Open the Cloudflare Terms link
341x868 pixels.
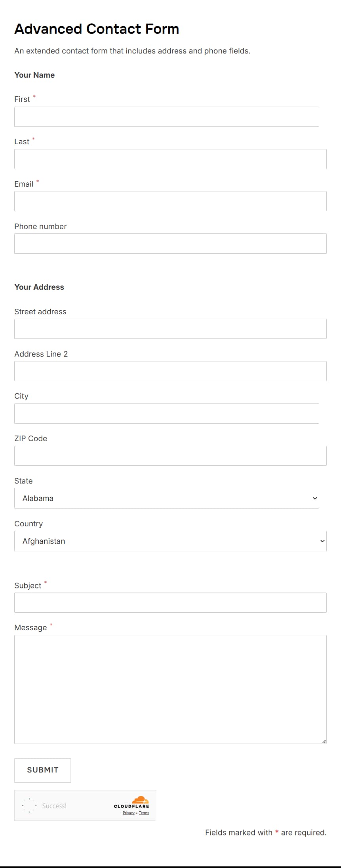point(144,813)
